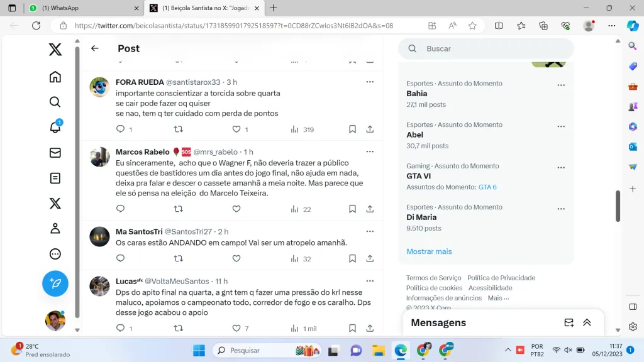The width and height of the screenshot is (644, 362).
Task: Open Notifications bell in the sidebar
Action: (x=55, y=128)
